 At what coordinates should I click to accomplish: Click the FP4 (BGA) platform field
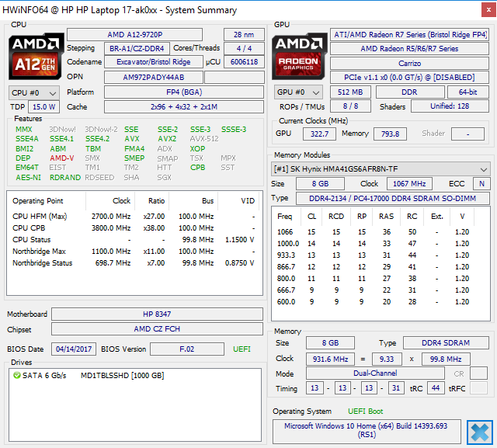click(184, 92)
